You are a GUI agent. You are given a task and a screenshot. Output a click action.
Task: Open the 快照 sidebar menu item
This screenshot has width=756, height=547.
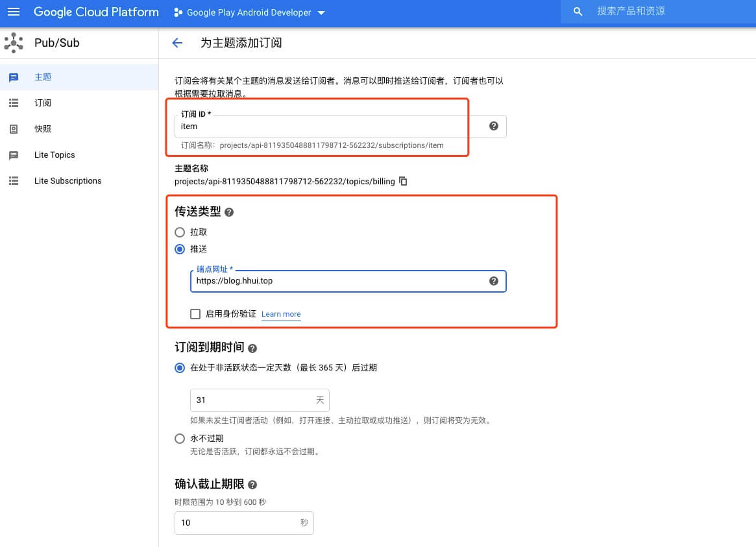79,128
